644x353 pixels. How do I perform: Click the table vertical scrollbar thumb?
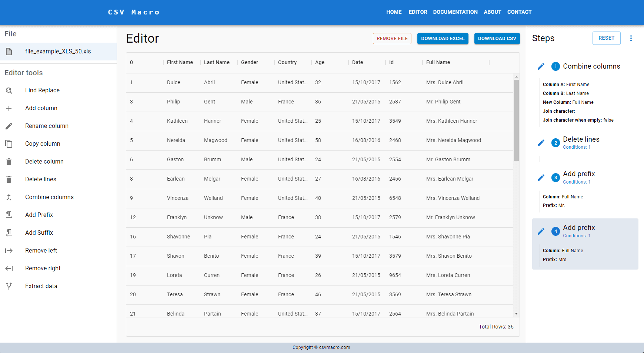[516, 120]
